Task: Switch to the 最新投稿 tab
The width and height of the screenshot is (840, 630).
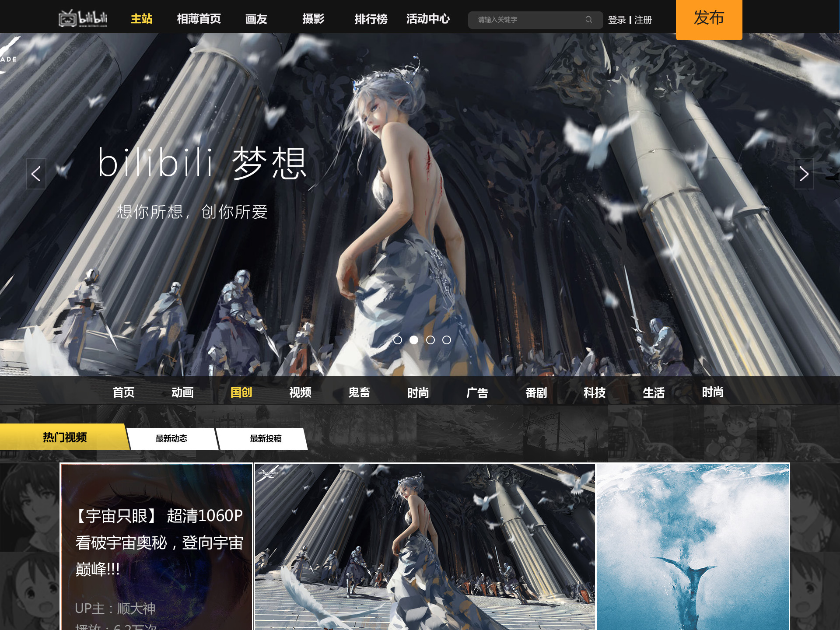Action: [266, 438]
